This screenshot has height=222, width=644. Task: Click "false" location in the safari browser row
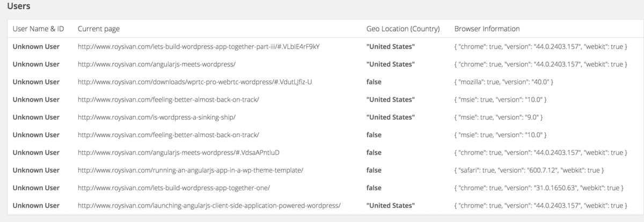[x=374, y=171]
